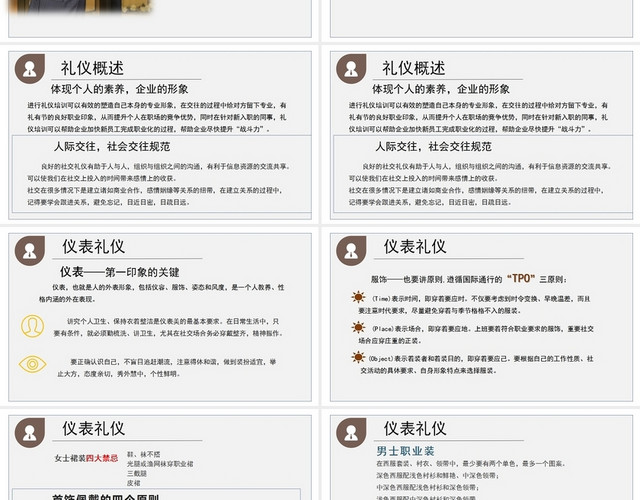The image size is (640, 500).
Task: Click the 仪表礼仪 title on the TPO slide
Action: (x=415, y=247)
